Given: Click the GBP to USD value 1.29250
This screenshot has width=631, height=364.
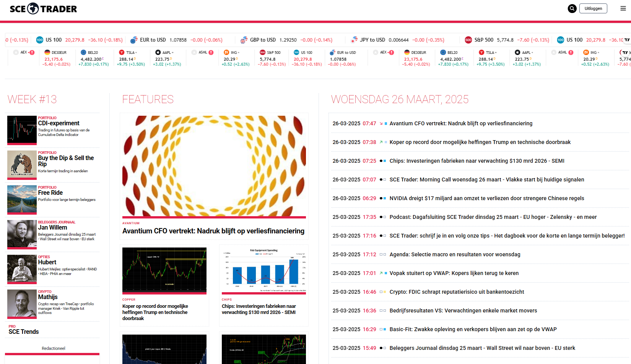Looking at the screenshot, I should coord(288,40).
